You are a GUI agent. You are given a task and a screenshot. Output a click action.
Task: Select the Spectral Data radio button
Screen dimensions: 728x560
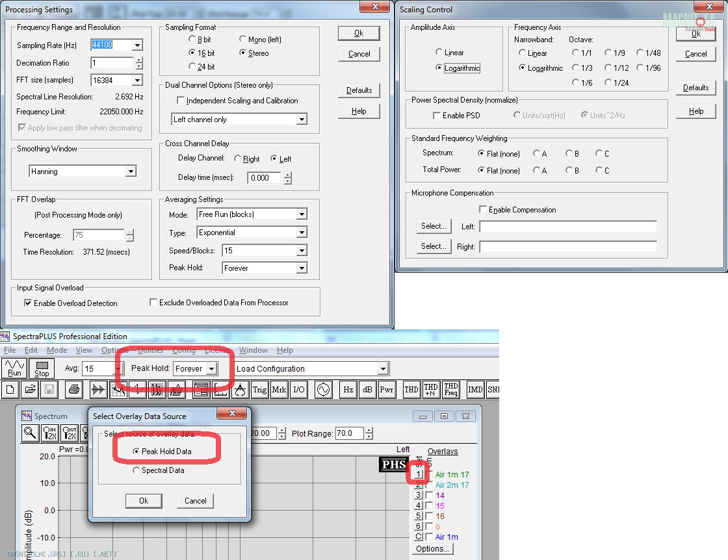pos(136,470)
